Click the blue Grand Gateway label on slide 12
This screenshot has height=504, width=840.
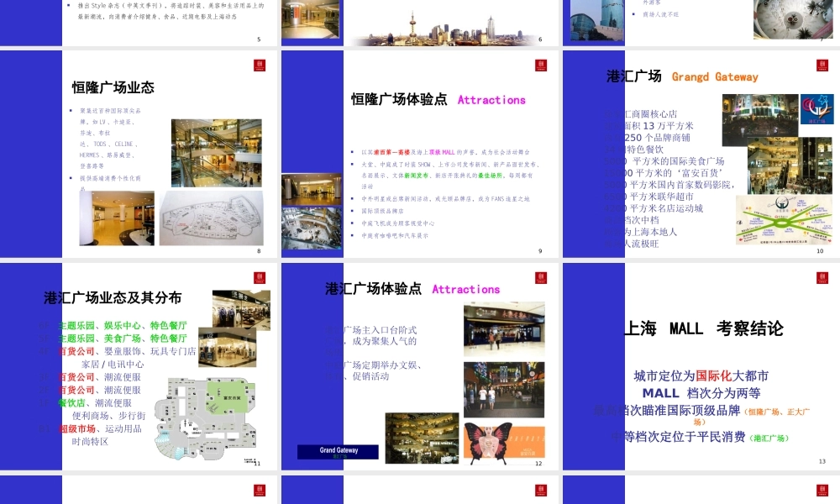(x=338, y=452)
